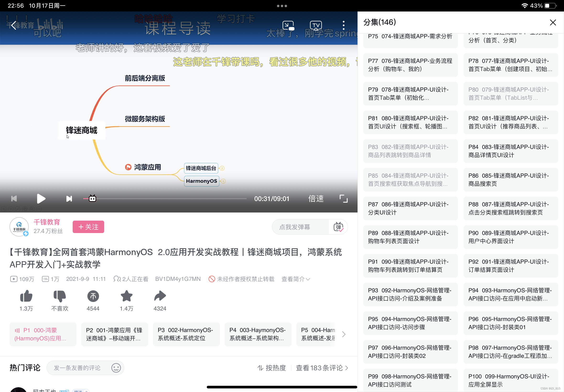Like the video with thumbs-up icon

tap(26, 296)
